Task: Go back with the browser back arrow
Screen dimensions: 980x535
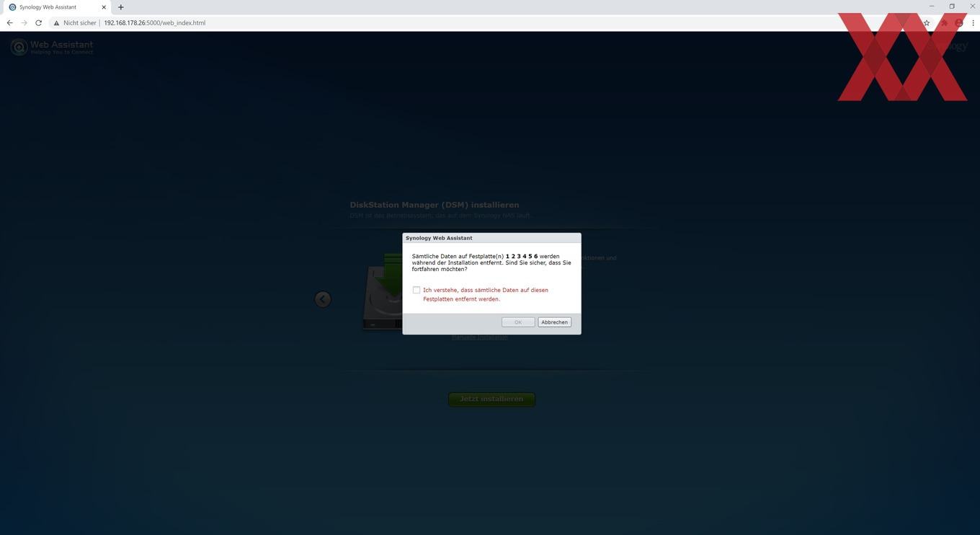Action: [x=9, y=23]
